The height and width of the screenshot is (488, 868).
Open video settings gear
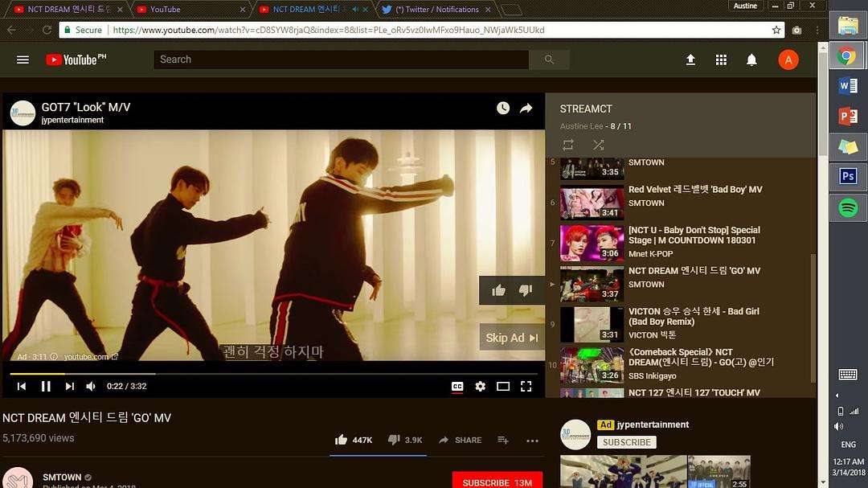point(480,386)
